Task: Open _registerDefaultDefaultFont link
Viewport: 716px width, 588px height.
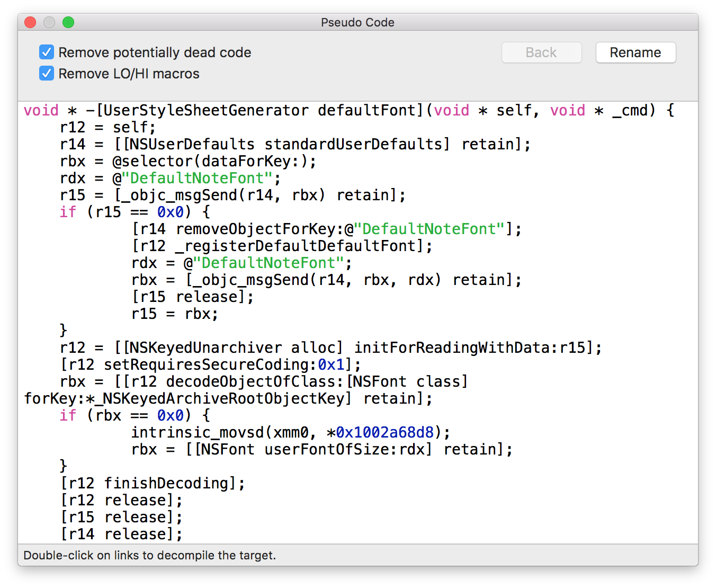Action: click(x=300, y=246)
